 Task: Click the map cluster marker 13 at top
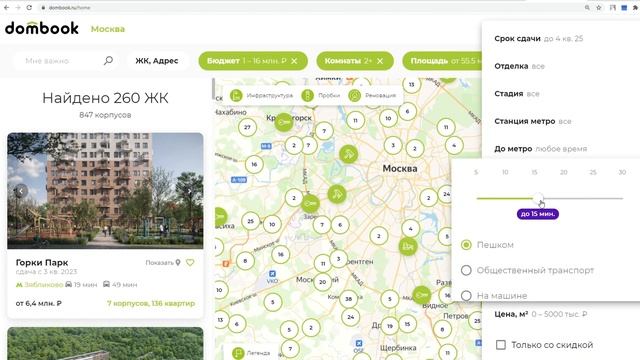pyautogui.click(x=411, y=84)
